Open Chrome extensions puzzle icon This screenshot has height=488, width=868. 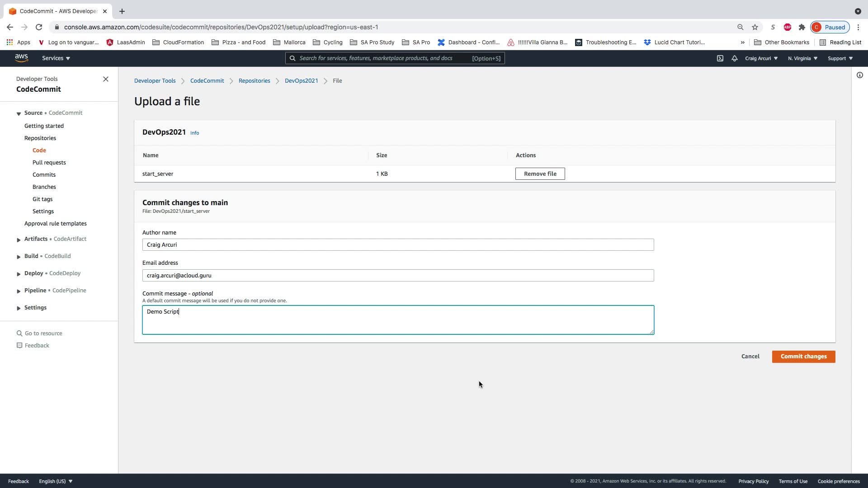pos(802,27)
